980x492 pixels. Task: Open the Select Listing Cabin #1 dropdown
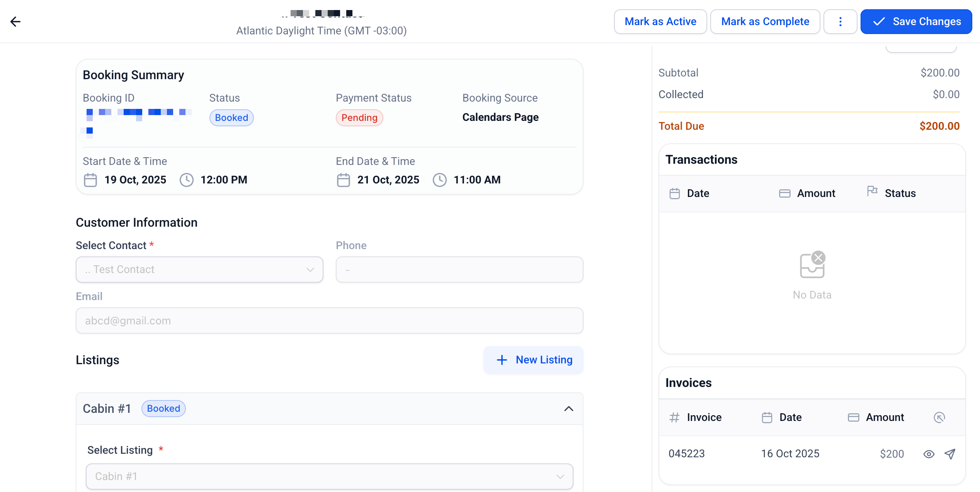point(329,477)
